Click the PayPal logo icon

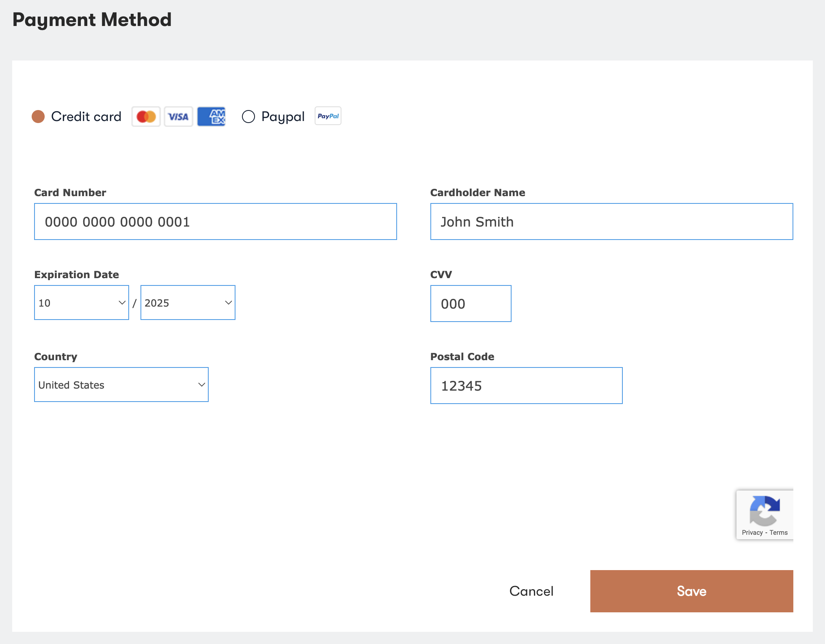click(x=328, y=116)
